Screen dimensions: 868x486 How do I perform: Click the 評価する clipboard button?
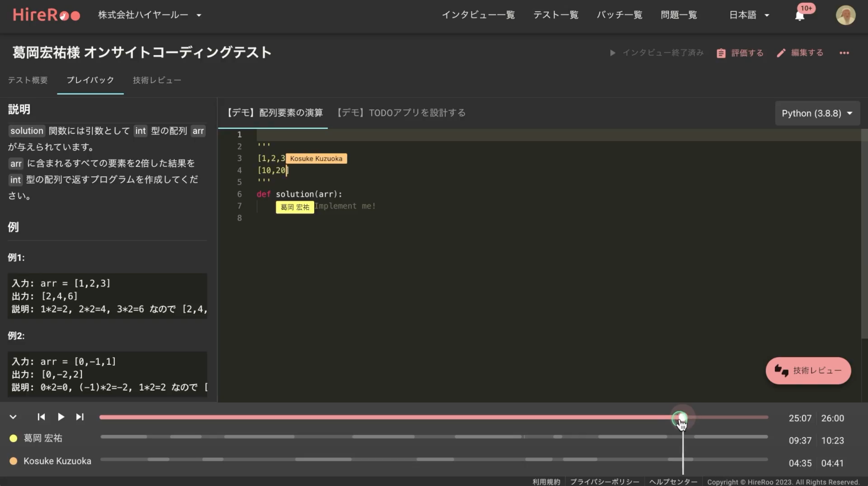pos(740,53)
